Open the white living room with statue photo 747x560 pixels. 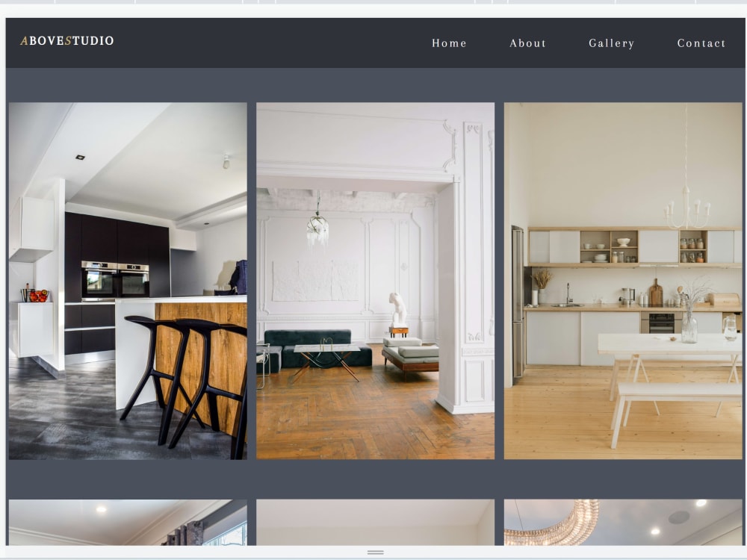click(376, 281)
